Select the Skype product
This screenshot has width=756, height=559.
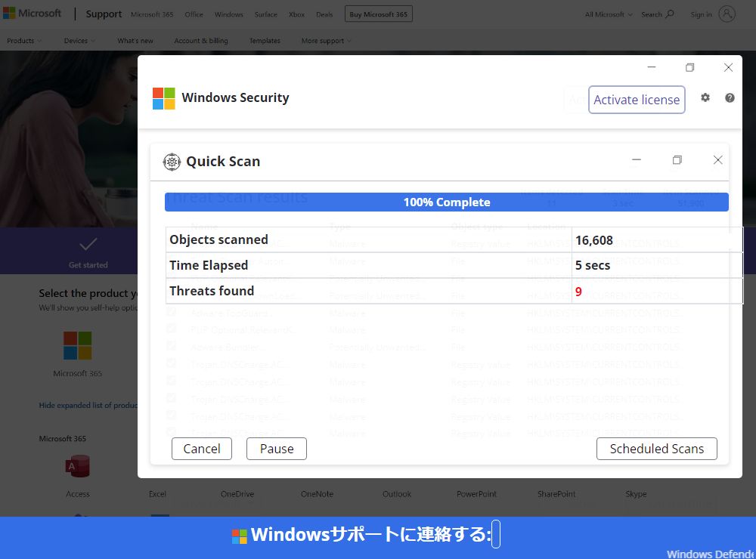[636, 494]
